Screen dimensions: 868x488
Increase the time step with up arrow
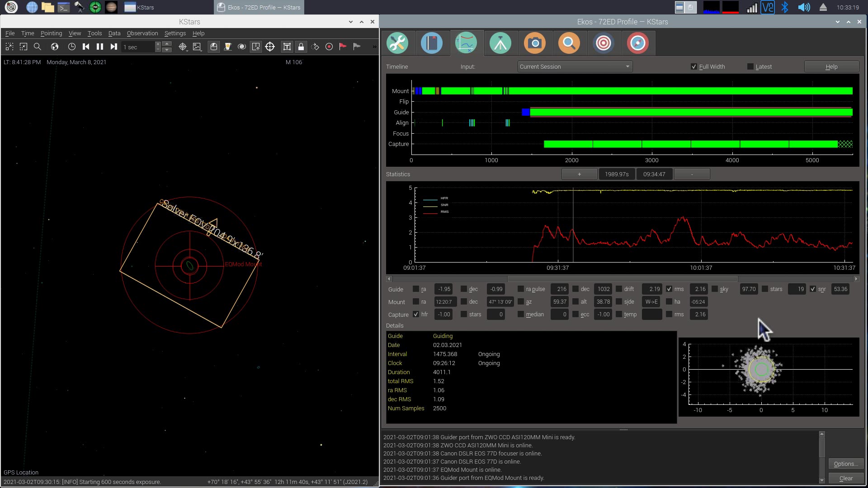tap(167, 44)
